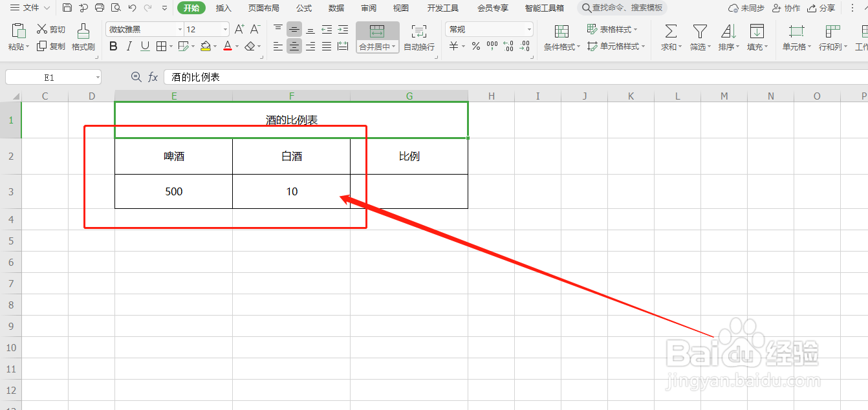Screen dimensions: 868x410
Task: Click the Print icon
Action: (x=100, y=8)
